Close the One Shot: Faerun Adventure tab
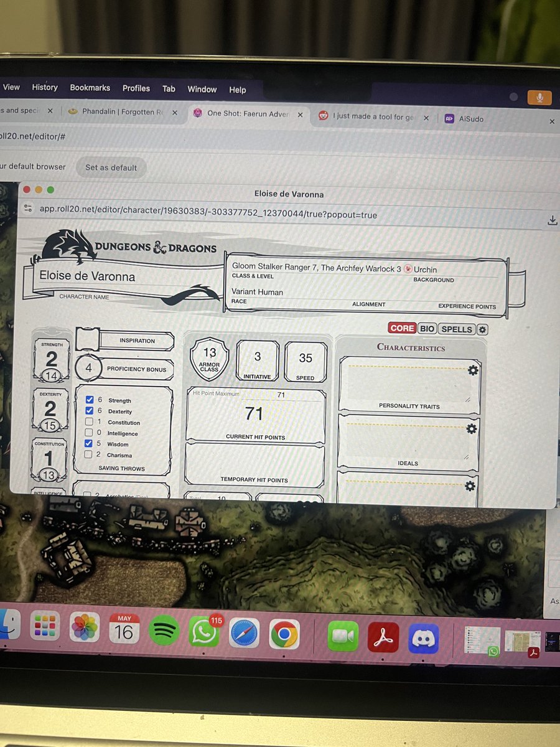 pyautogui.click(x=300, y=115)
